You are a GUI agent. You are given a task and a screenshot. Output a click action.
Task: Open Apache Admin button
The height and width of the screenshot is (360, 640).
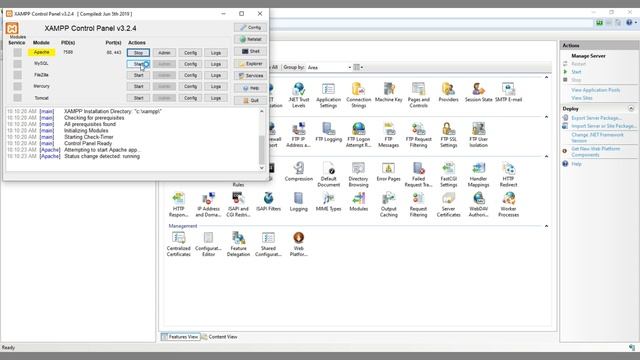[x=164, y=53]
